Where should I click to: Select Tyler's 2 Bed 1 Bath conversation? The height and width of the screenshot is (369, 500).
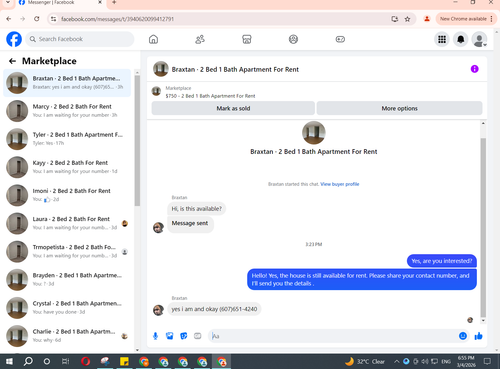click(x=67, y=139)
